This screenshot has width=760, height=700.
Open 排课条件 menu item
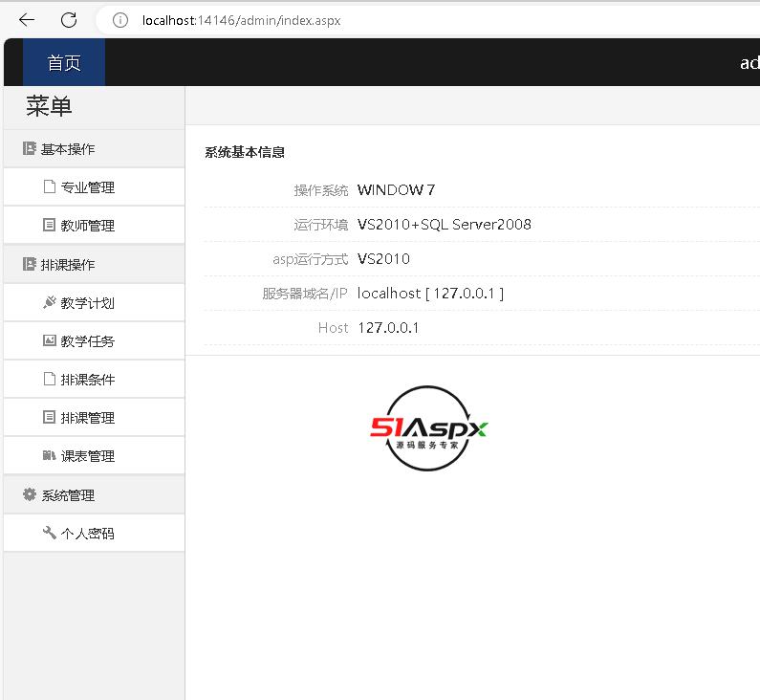[x=94, y=380]
